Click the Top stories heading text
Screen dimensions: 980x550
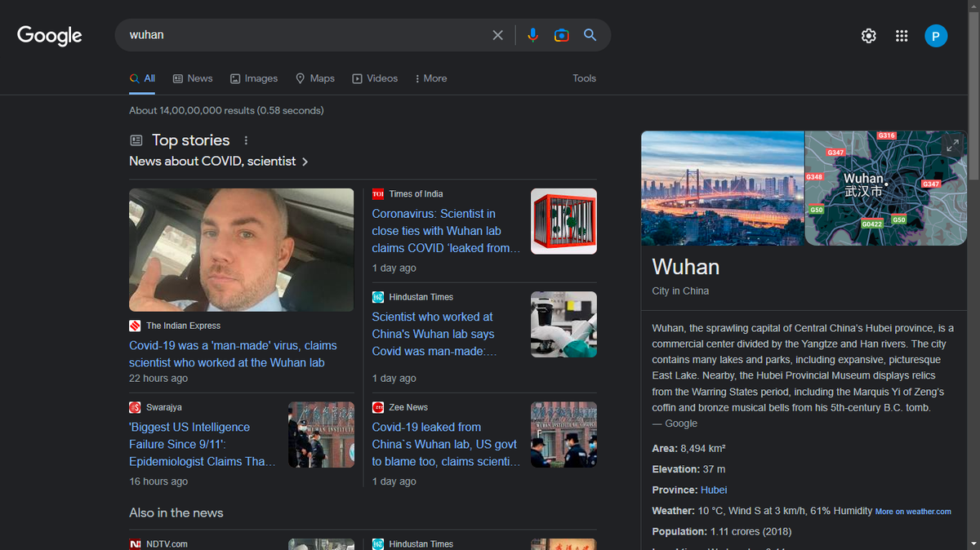[191, 140]
